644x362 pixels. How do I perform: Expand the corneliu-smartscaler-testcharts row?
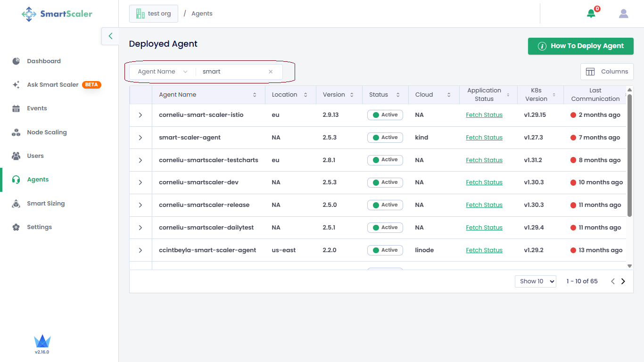(x=140, y=160)
